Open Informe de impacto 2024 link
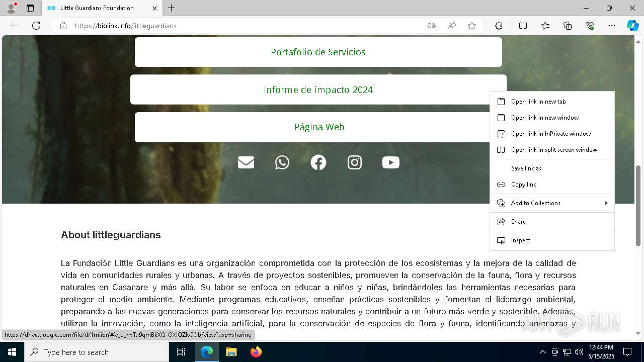644x362 pixels. (318, 89)
